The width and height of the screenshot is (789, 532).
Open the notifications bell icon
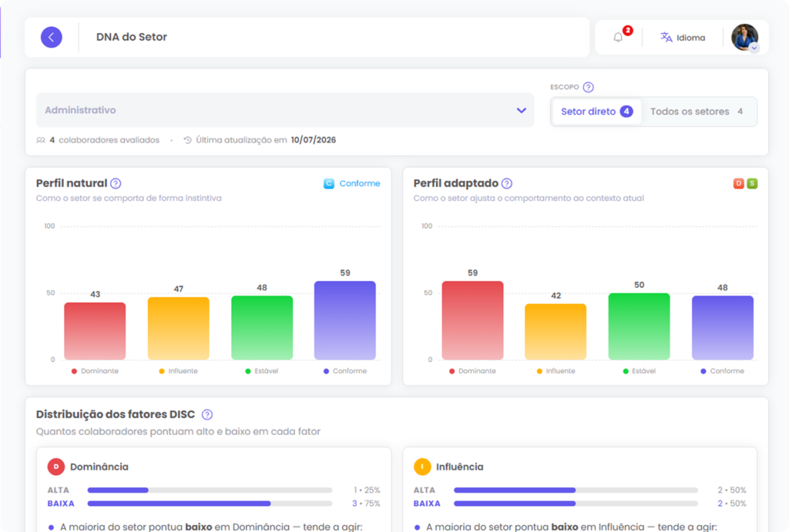click(618, 38)
